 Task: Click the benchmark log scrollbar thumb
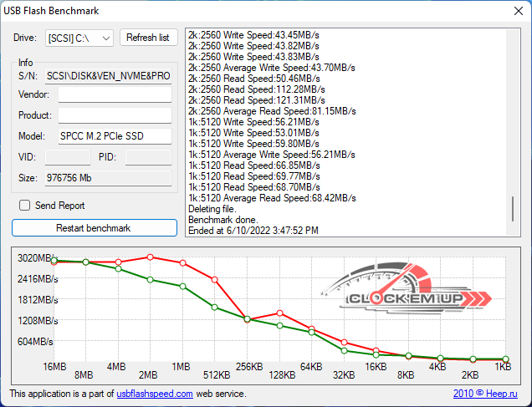click(x=513, y=209)
